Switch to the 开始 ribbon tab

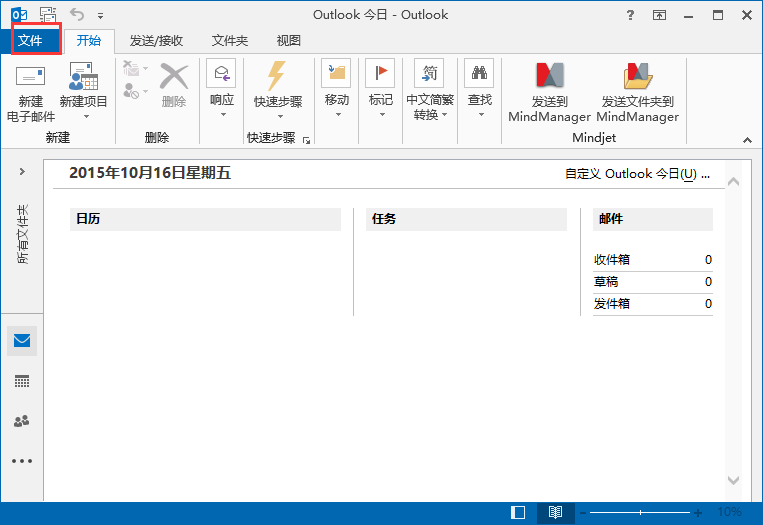[89, 40]
